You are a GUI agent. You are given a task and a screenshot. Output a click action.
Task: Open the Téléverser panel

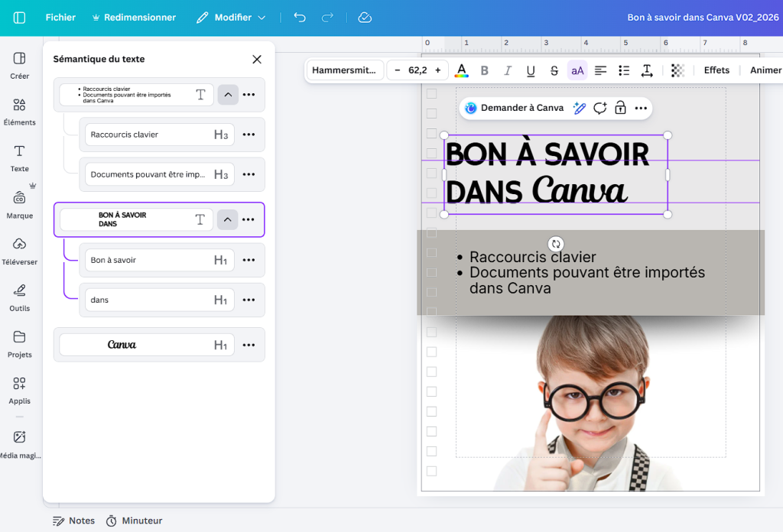19,252
